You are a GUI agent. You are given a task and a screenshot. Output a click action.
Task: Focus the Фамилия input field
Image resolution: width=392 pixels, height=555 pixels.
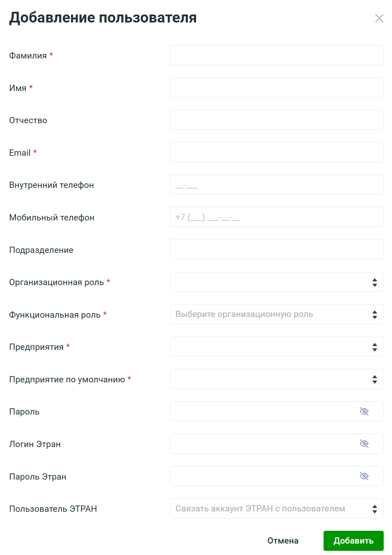[x=277, y=55]
